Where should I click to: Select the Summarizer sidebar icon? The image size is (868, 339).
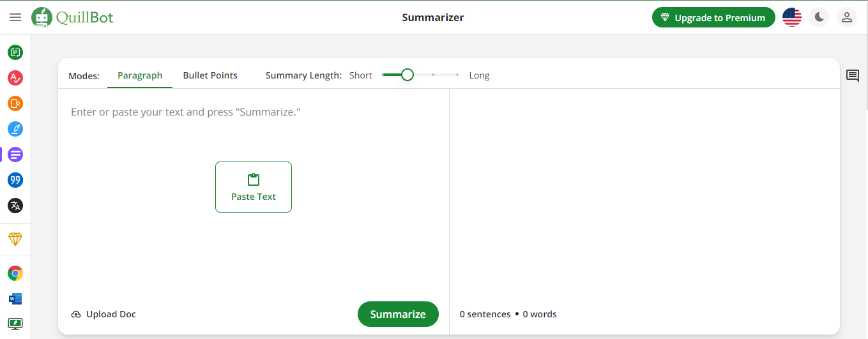[x=15, y=154]
